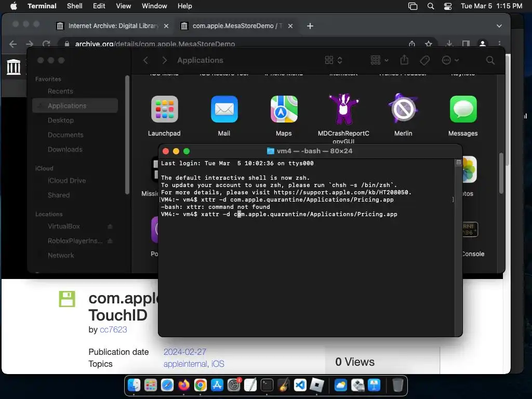Open the Finder group-by dropdown
Screen dimensions: 532x399
coord(379,60)
